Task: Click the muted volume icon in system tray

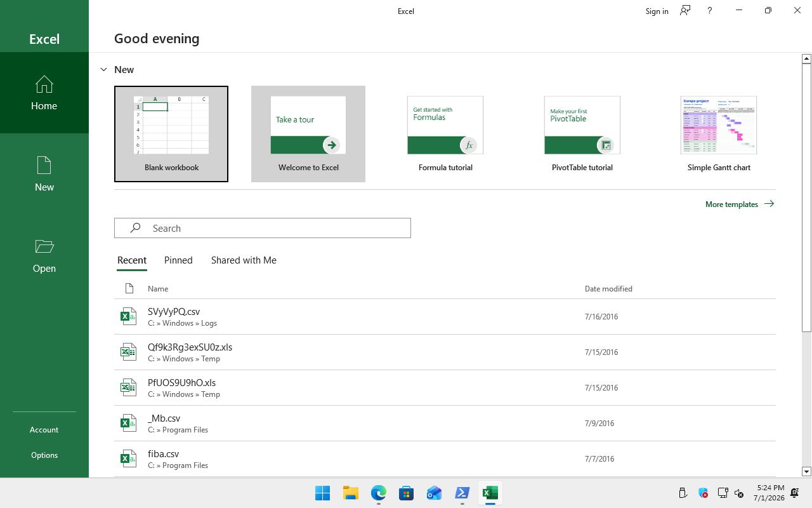Action: [x=739, y=493]
